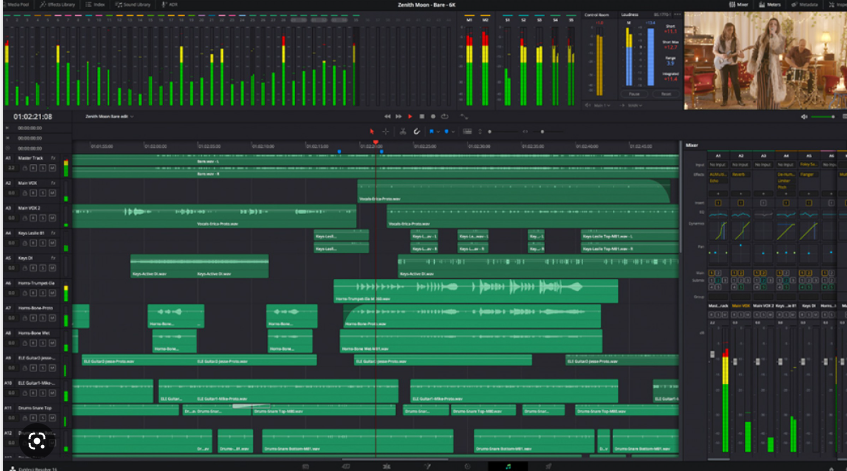Open the A1 mixer dynamics graph
The image size is (847, 471).
click(718, 231)
